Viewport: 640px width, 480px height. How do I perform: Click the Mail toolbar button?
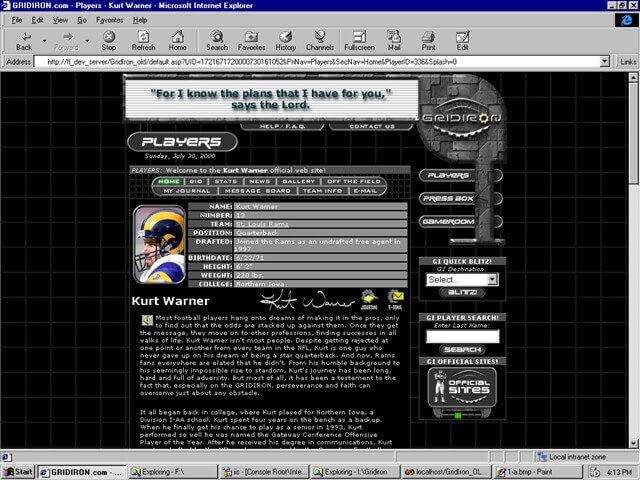tap(394, 41)
